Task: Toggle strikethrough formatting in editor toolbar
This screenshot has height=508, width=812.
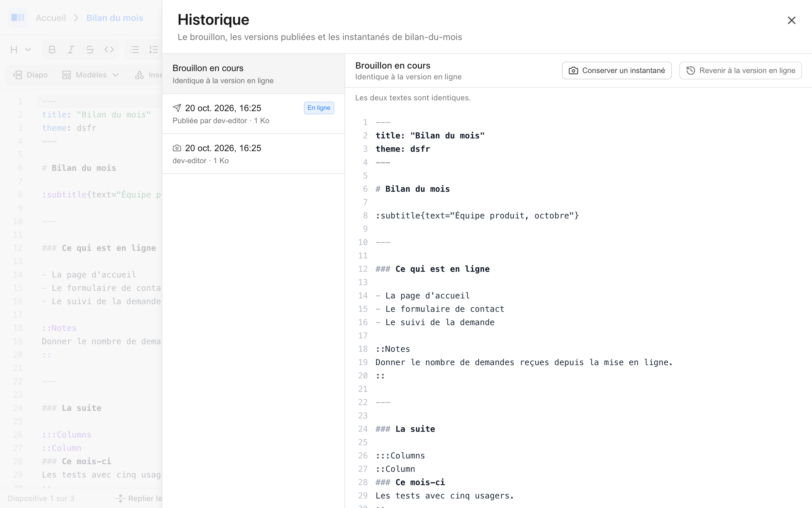Action: click(x=90, y=50)
